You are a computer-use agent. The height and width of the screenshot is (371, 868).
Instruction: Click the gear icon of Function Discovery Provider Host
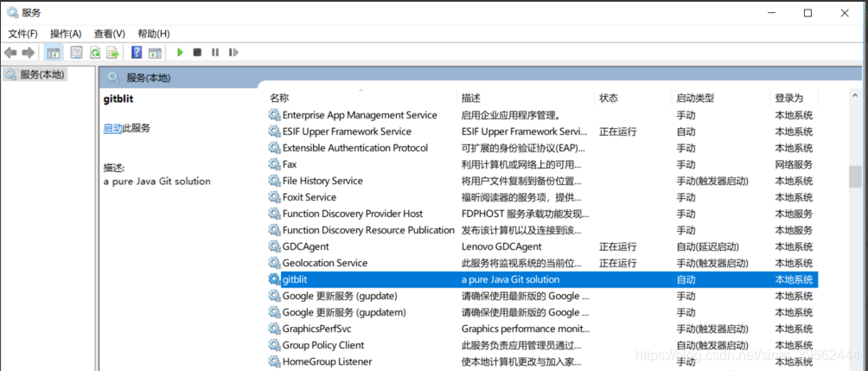(274, 214)
